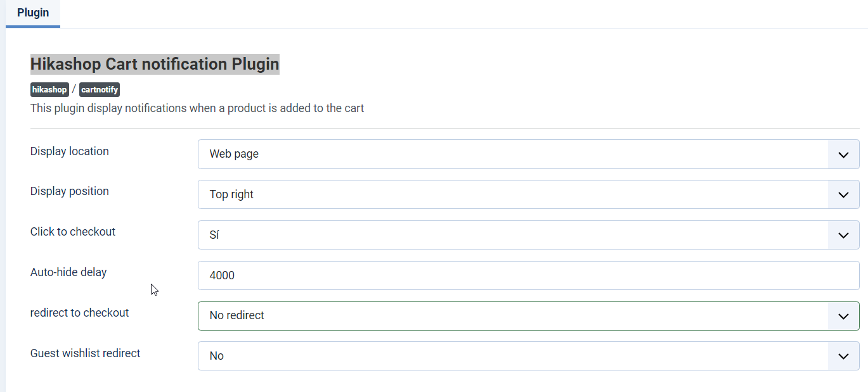Click the Guest wishlist redirect label

coord(86,353)
